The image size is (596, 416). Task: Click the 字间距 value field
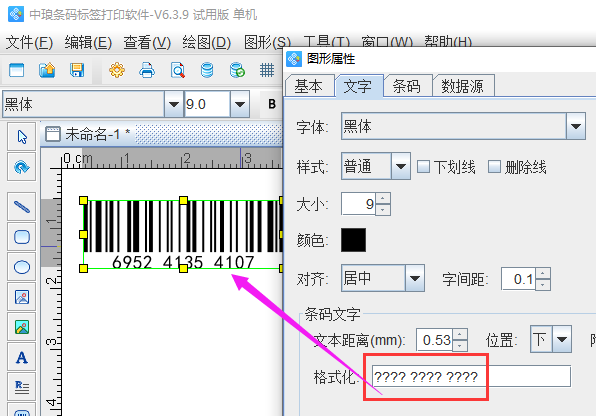pyautogui.click(x=518, y=279)
